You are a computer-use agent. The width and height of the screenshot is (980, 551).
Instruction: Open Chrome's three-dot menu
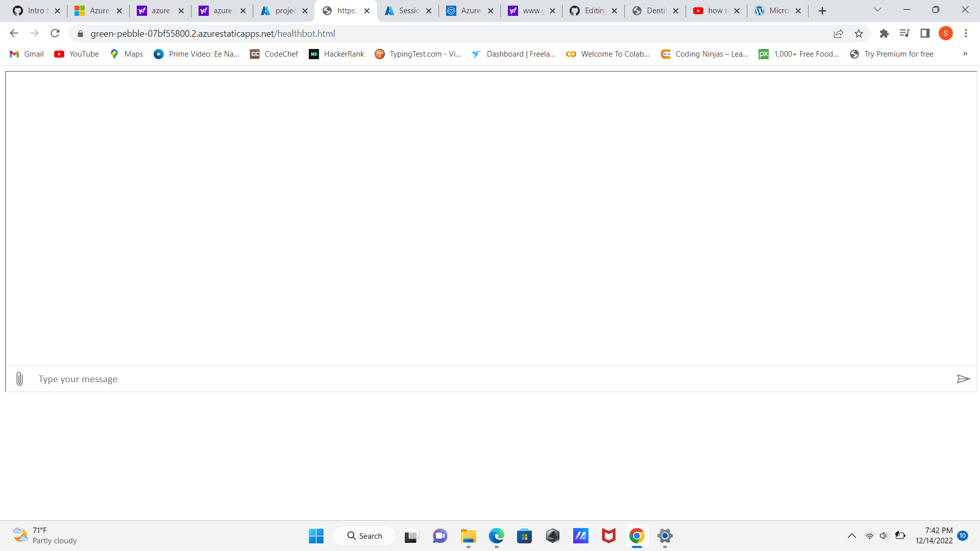(966, 34)
